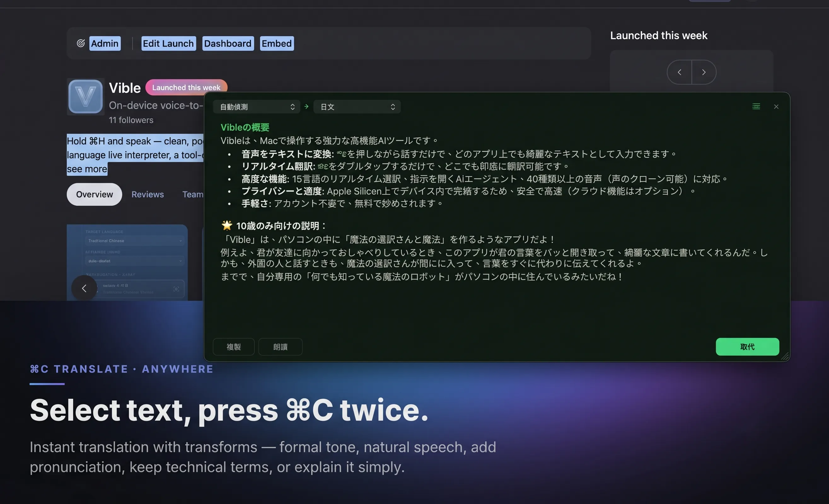This screenshot has width=829, height=504.
Task: Click the green 取代 replace button
Action: tap(747, 346)
